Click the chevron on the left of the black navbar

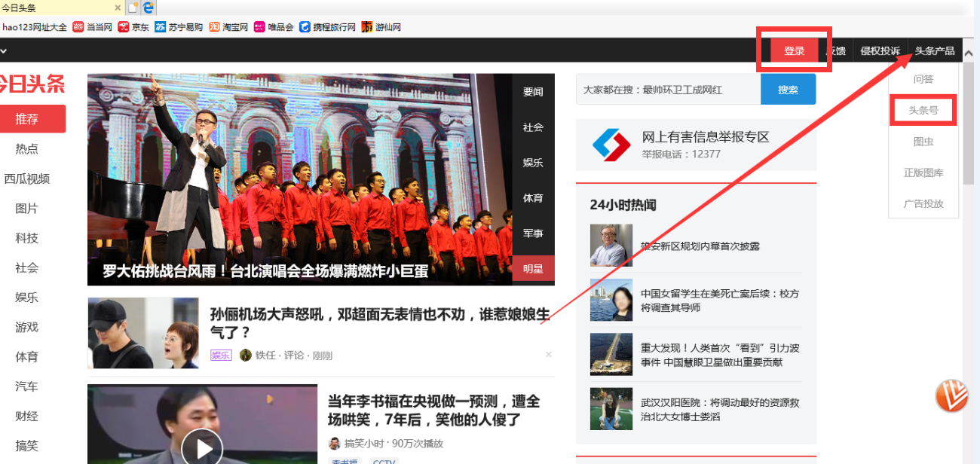point(5,50)
